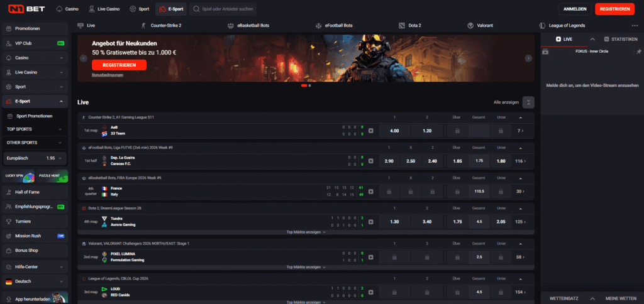The image size is (644, 304).
Task: Select the Casino tab in the top navigation
Action: click(x=68, y=9)
